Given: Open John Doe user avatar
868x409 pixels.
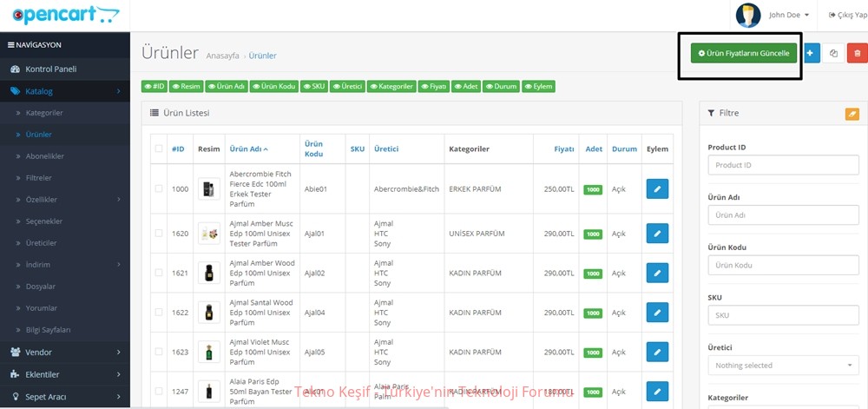Looking at the screenshot, I should pyautogui.click(x=748, y=15).
